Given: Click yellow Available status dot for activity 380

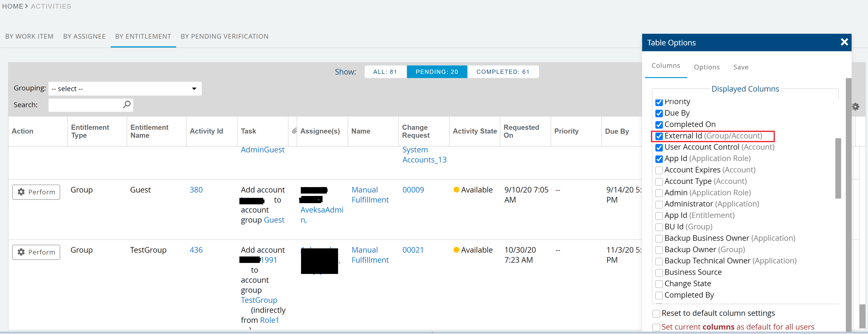Looking at the screenshot, I should click(456, 190).
